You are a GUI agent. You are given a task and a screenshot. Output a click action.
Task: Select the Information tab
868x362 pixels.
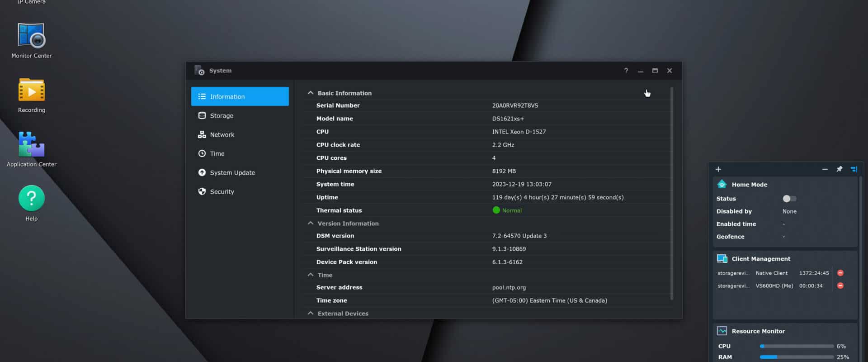point(240,96)
